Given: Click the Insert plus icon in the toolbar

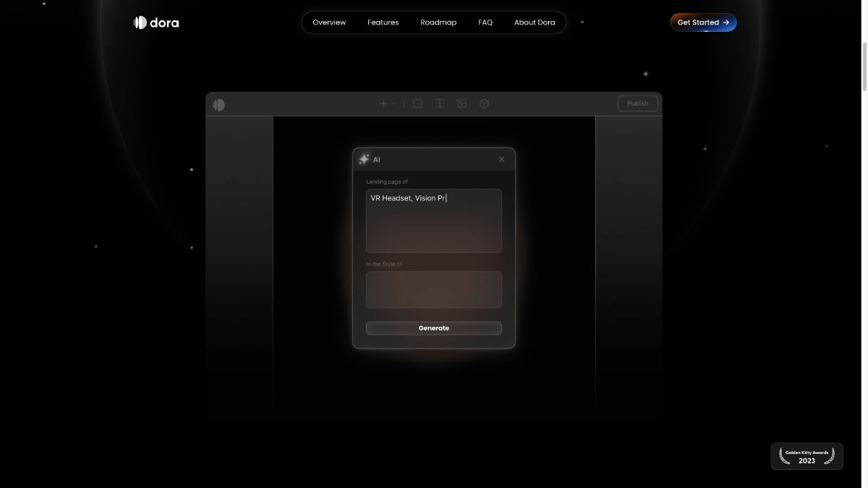Looking at the screenshot, I should click(383, 103).
